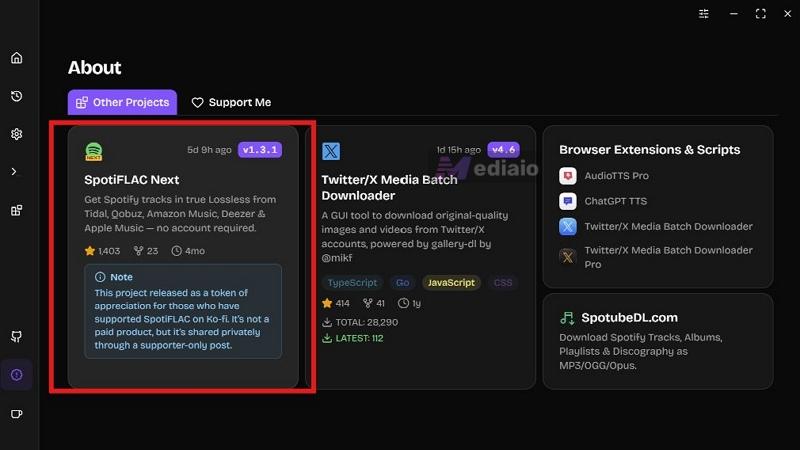This screenshot has width=800, height=450.
Task: Click the JavaScript language tag
Action: (451, 282)
